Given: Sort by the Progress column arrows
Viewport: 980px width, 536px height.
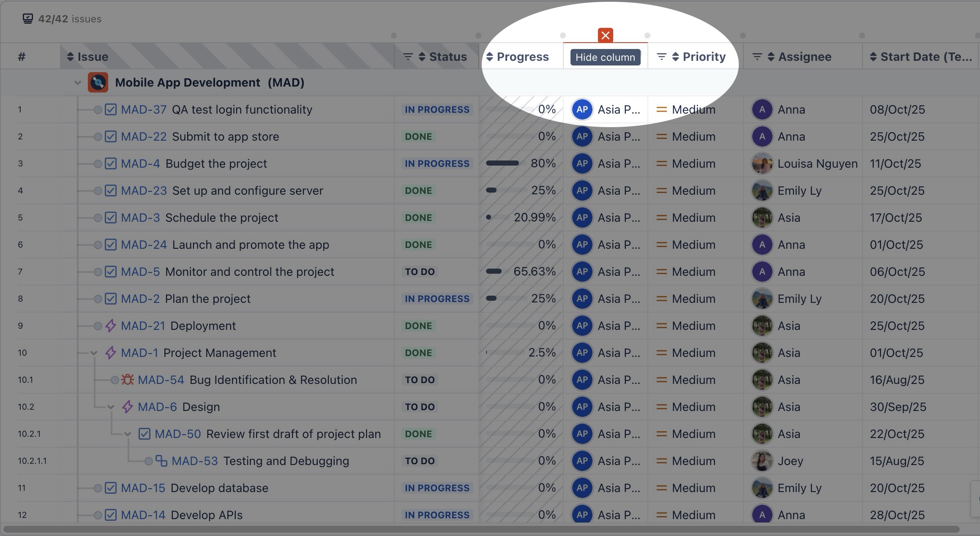Looking at the screenshot, I should click(490, 57).
